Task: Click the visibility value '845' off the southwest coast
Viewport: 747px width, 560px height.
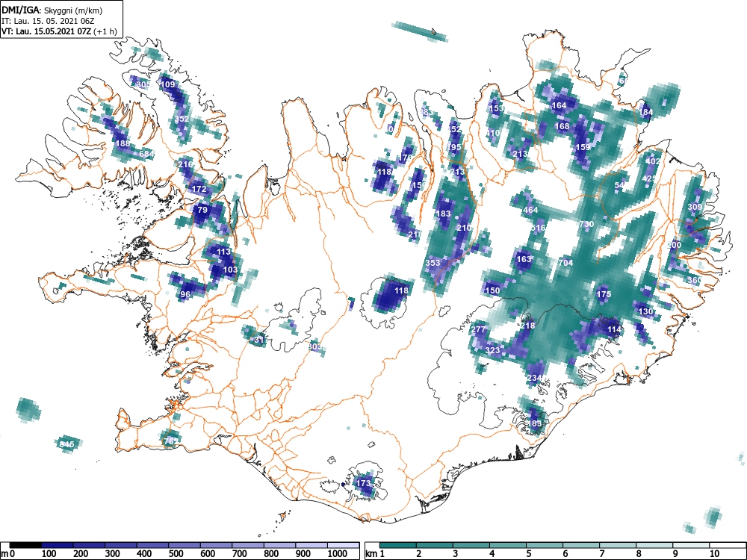Action: 66,444
